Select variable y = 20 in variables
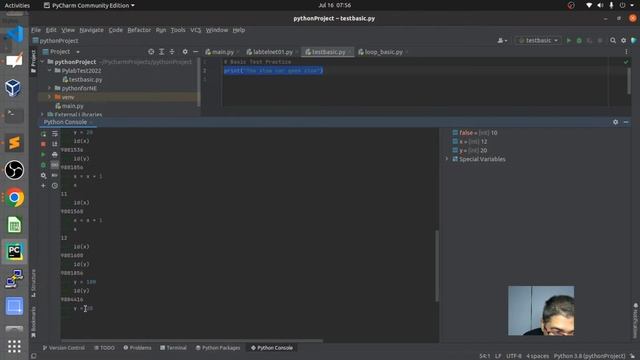640x360 pixels. pyautogui.click(x=470, y=151)
